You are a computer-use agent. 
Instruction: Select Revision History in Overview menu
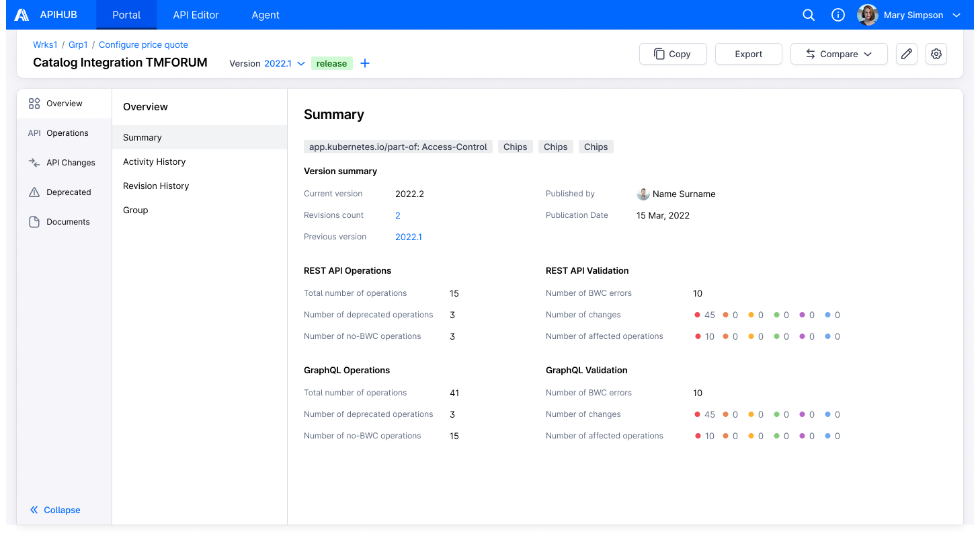coord(200,186)
